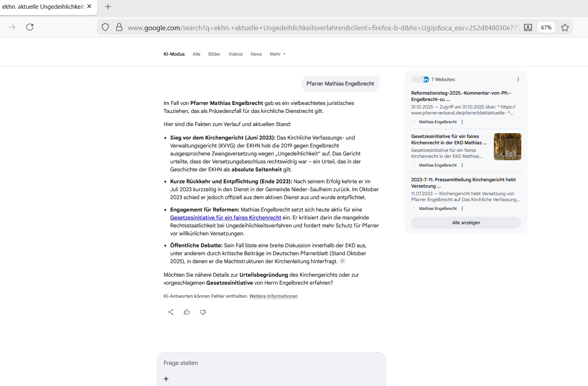This screenshot has height=386, width=588.
Task: Click the Alle anzeigen button
Action: pyautogui.click(x=466, y=223)
